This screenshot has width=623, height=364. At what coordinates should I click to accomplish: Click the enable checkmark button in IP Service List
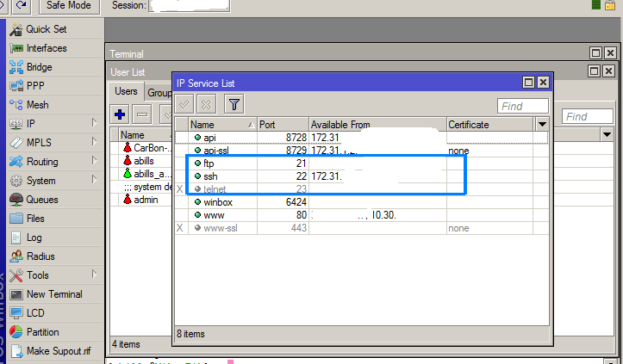[x=184, y=105]
